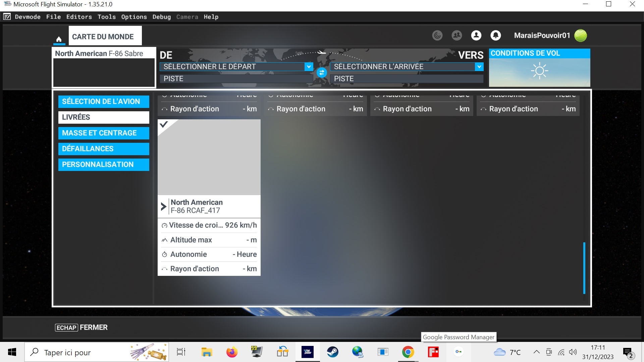Click the circular spiral icon in header
Image resolution: width=644 pixels, height=362 pixels.
(437, 36)
